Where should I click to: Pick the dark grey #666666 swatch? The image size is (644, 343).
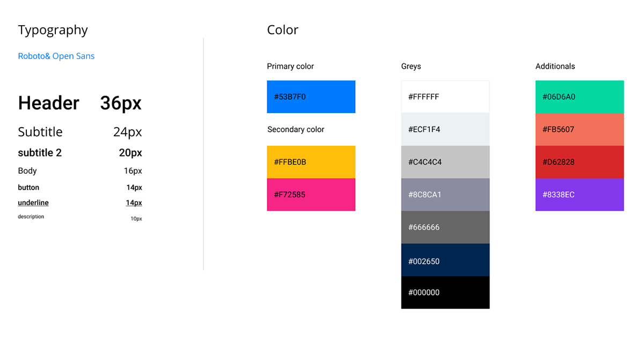coord(445,227)
